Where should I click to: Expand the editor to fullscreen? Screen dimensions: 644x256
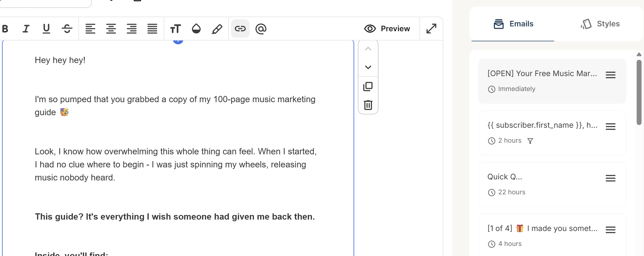[x=431, y=29]
